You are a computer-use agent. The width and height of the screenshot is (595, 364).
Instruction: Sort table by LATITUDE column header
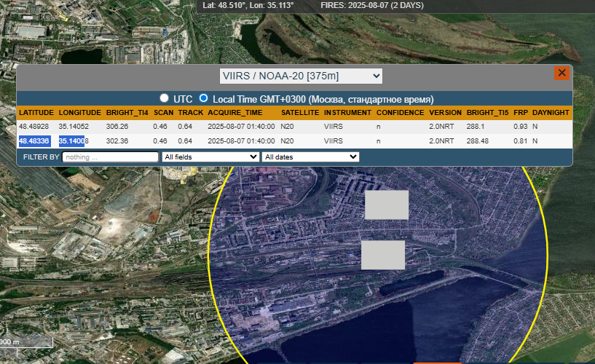click(x=36, y=114)
